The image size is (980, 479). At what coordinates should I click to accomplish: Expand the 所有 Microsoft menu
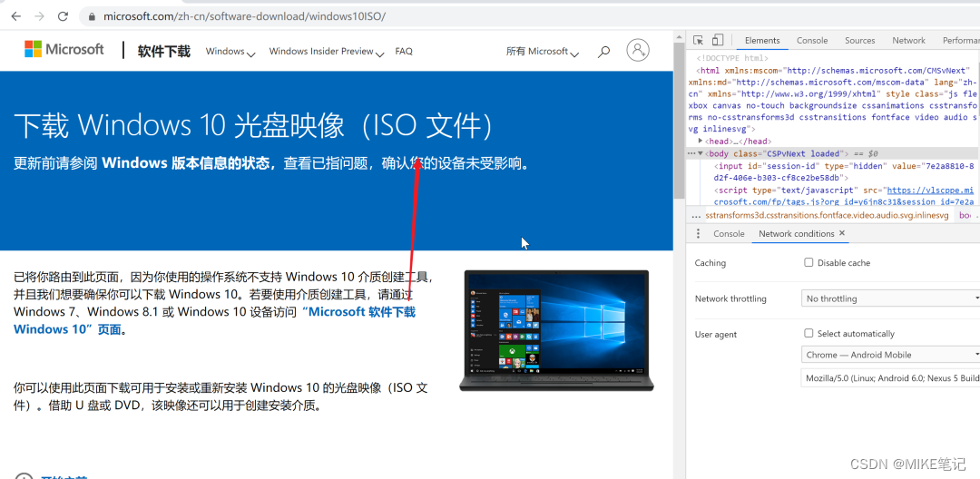(543, 52)
